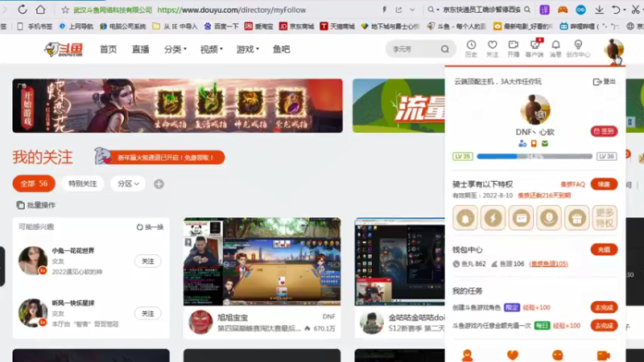644x362 pixels.
Task: Click the face icon at panel bottom
Action: 557,355
